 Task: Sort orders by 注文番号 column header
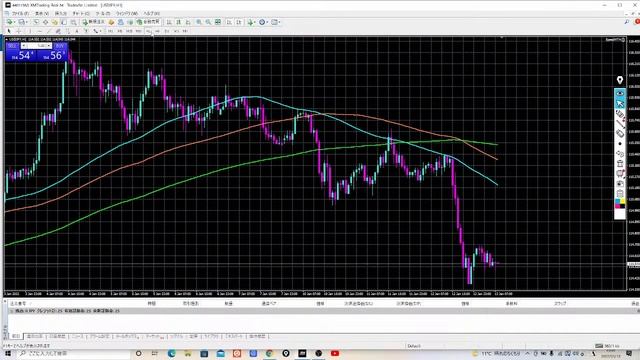(18, 304)
